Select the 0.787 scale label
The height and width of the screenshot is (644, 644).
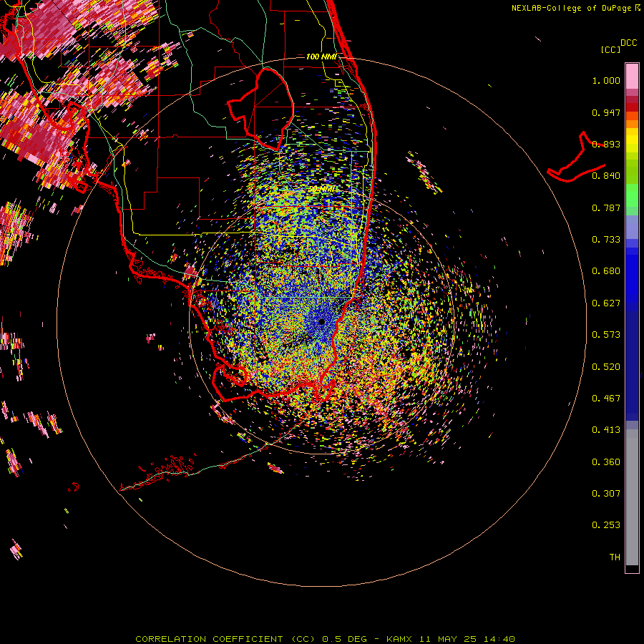[x=606, y=208]
